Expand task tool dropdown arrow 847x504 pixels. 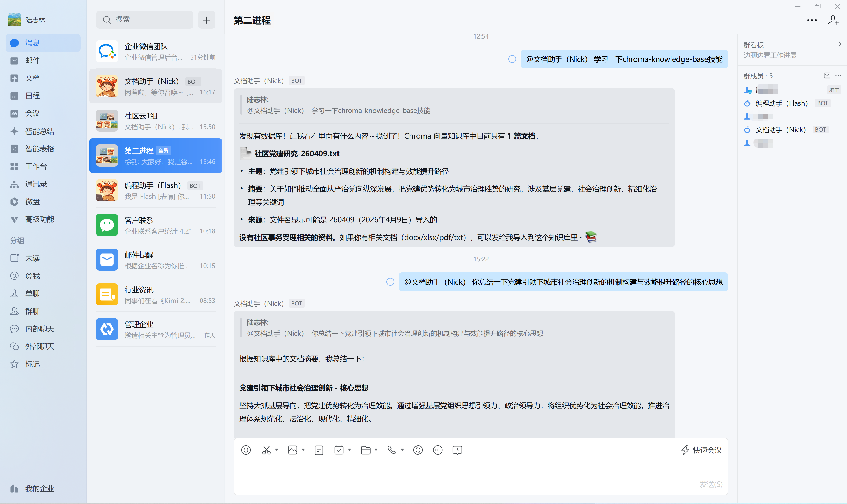coord(349,450)
